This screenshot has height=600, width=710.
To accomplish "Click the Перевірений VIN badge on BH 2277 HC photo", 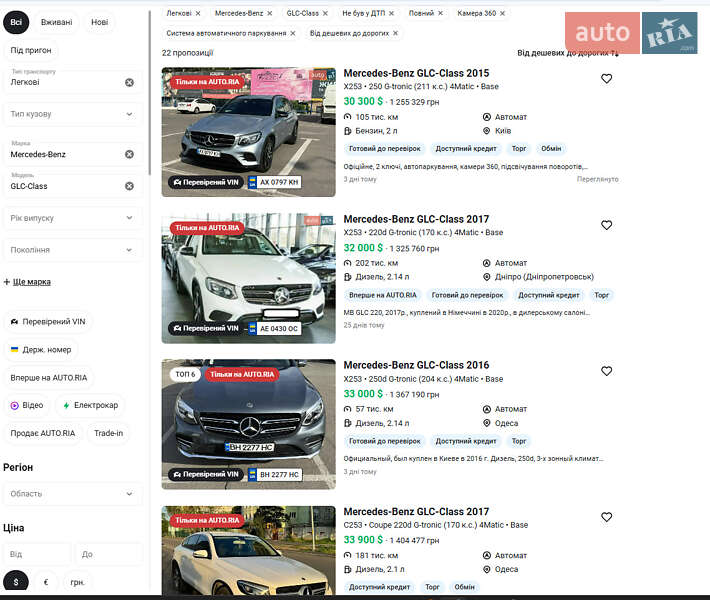I will pos(206,475).
